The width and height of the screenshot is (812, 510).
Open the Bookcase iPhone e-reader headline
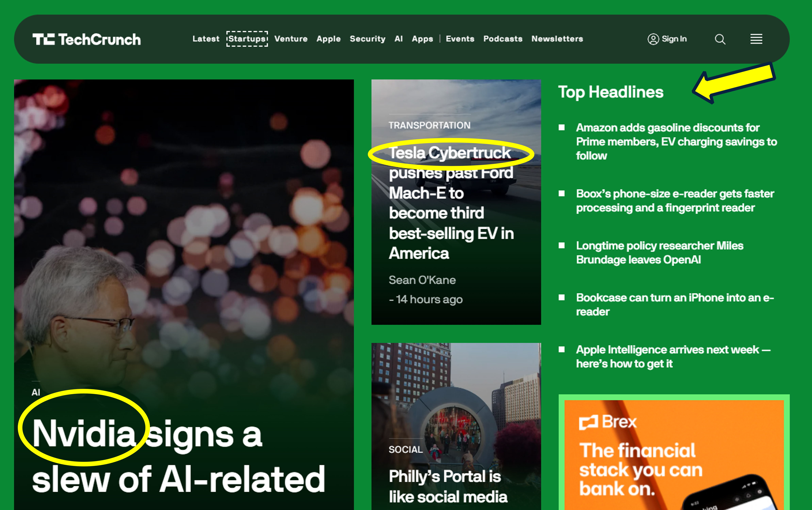pyautogui.click(x=675, y=304)
